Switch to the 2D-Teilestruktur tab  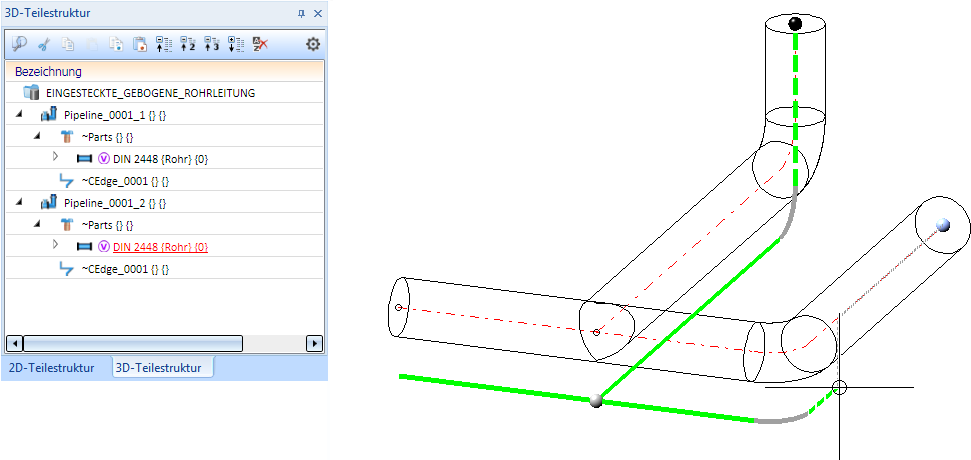(x=51, y=367)
